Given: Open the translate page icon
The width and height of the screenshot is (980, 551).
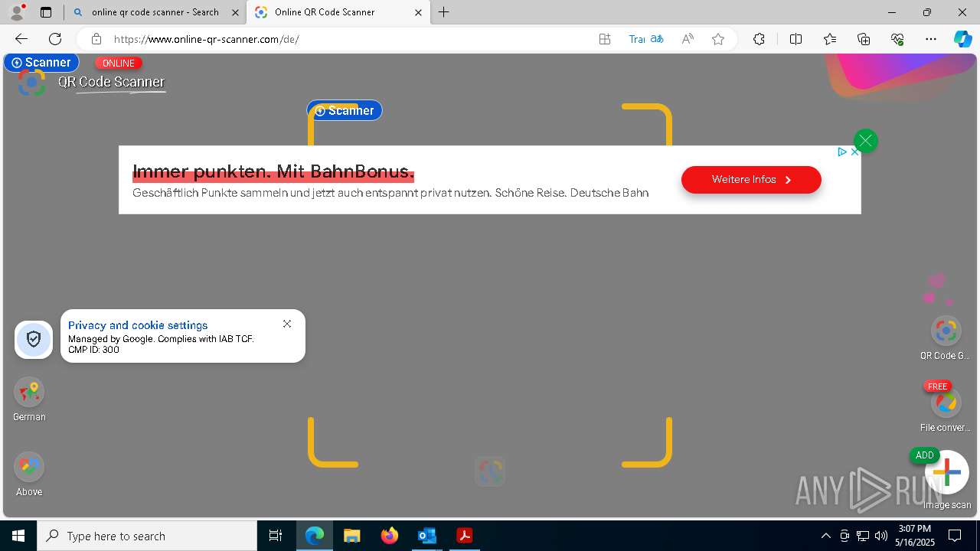Looking at the screenshot, I should click(x=646, y=39).
